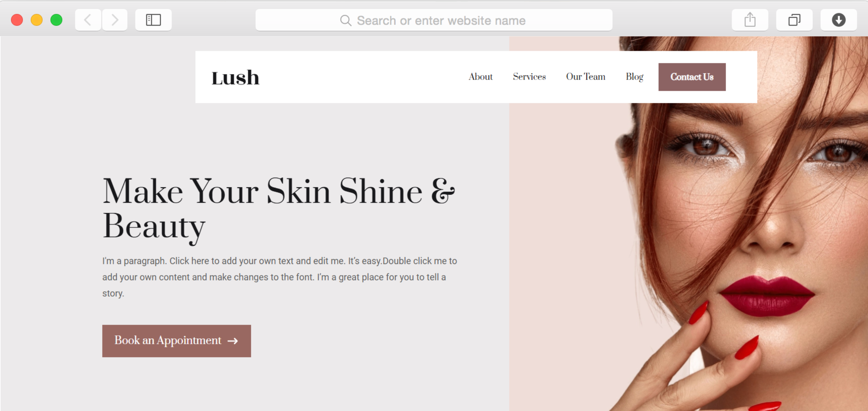868x411 pixels.
Task: Select the Make Your Skin Shine heading
Action: (278, 209)
